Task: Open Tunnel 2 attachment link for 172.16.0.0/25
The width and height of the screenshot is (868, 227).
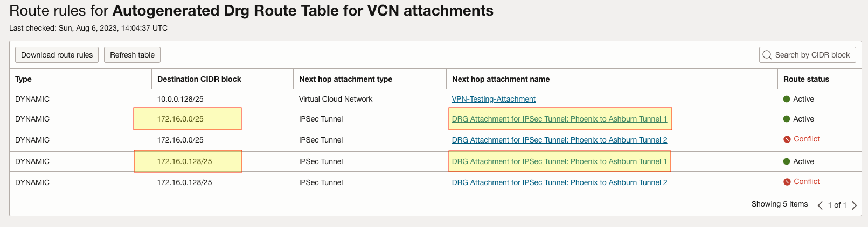Action: coord(559,140)
